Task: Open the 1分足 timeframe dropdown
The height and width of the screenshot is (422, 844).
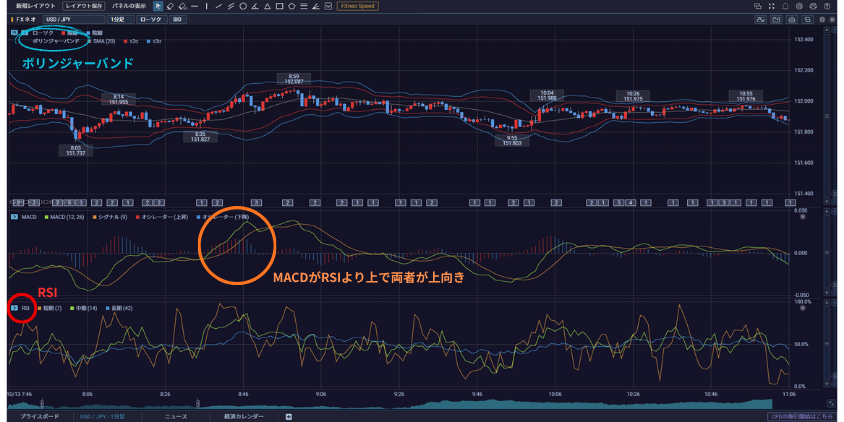Action: click(x=118, y=19)
